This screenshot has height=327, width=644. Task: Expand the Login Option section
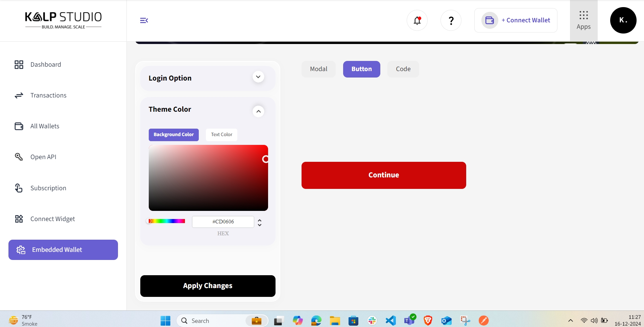click(x=258, y=77)
